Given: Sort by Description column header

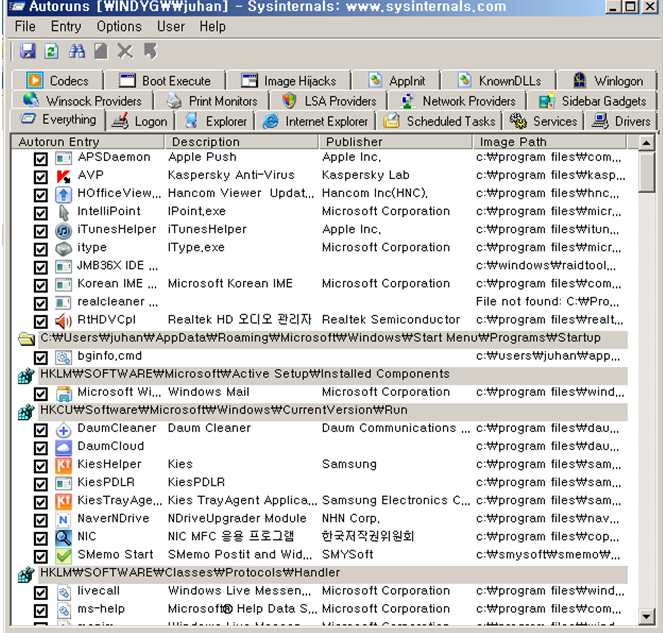Looking at the screenshot, I should pos(241,142).
